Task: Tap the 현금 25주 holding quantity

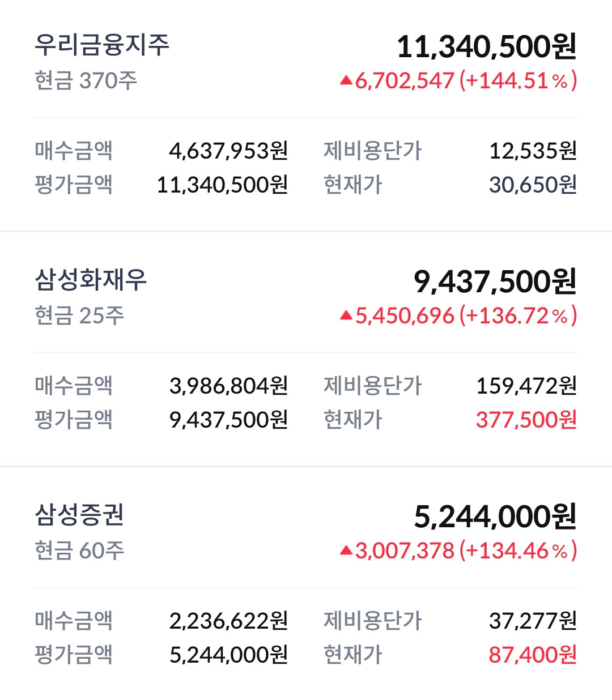Action: click(79, 316)
